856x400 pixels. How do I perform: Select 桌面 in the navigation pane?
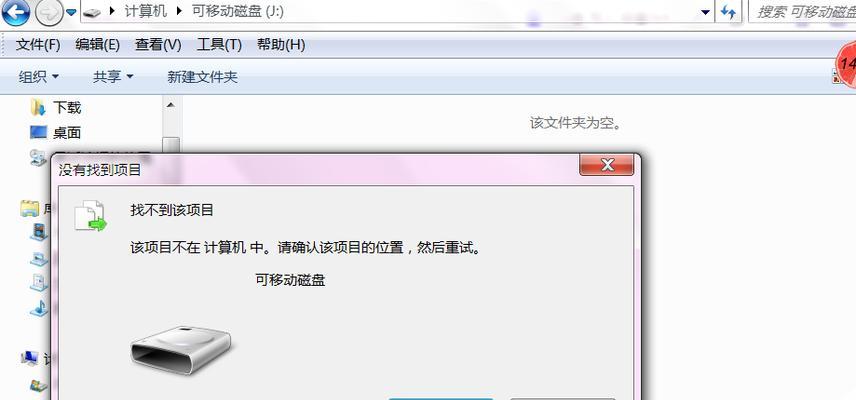click(55, 132)
